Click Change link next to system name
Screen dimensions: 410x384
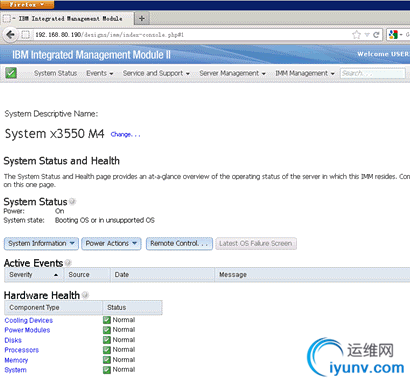tap(125, 134)
